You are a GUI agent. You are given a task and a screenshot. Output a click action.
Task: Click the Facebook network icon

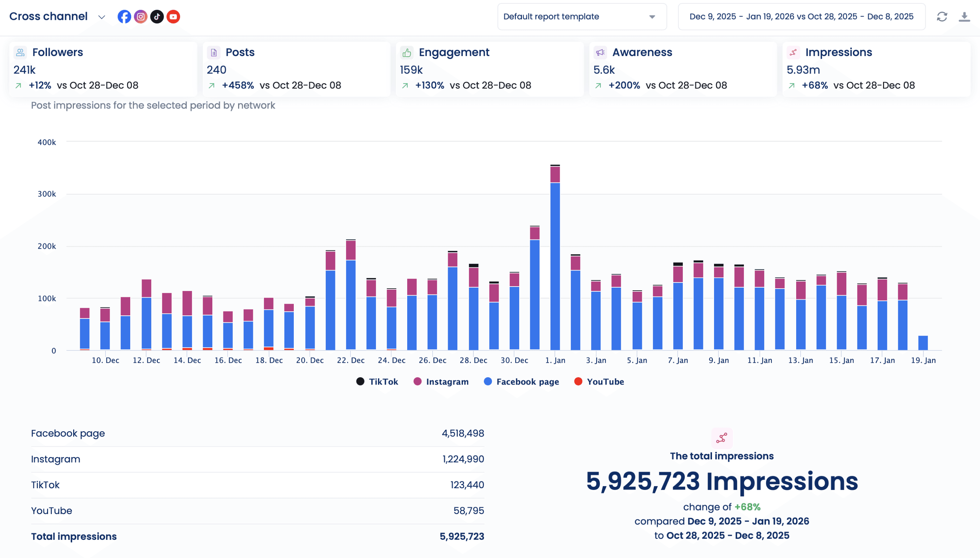[124, 16]
